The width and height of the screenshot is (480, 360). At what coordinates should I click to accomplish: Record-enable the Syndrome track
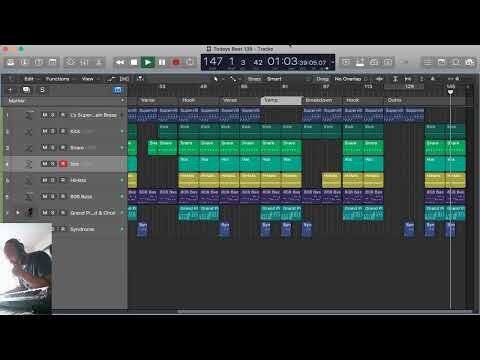pos(63,229)
